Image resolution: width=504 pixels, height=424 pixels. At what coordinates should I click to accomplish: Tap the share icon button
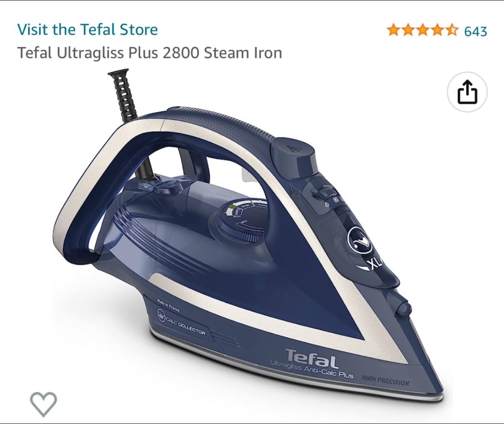coord(467,92)
